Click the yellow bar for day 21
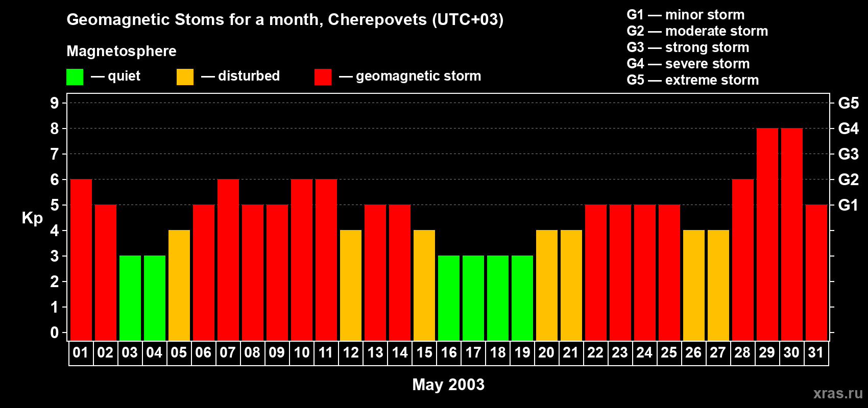868x408 pixels. click(x=571, y=285)
